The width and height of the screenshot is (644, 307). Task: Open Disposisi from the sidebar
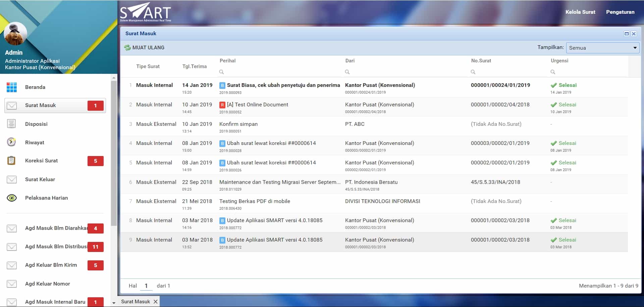click(x=36, y=124)
